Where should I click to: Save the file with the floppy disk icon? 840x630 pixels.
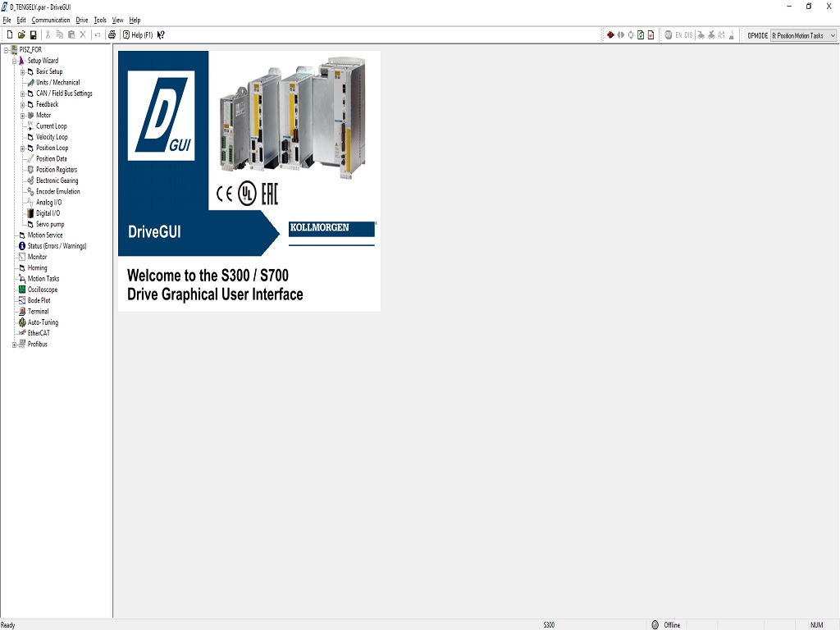(33, 34)
